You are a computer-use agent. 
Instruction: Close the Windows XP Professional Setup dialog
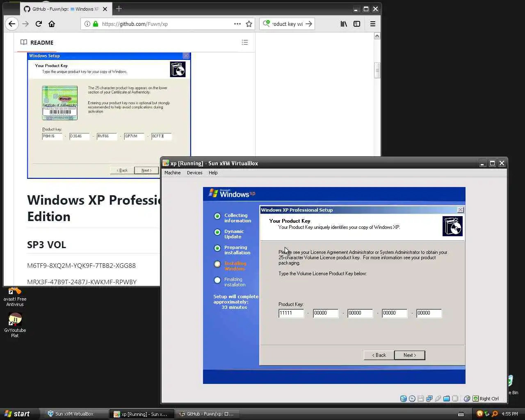[461, 210]
